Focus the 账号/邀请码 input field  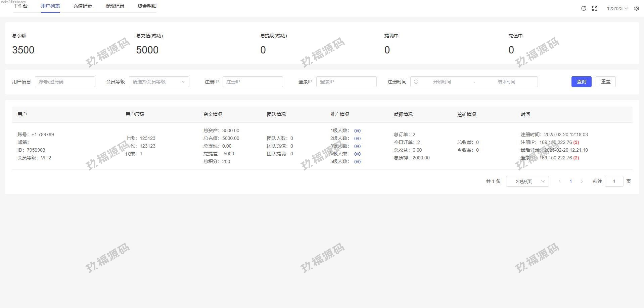coord(65,82)
